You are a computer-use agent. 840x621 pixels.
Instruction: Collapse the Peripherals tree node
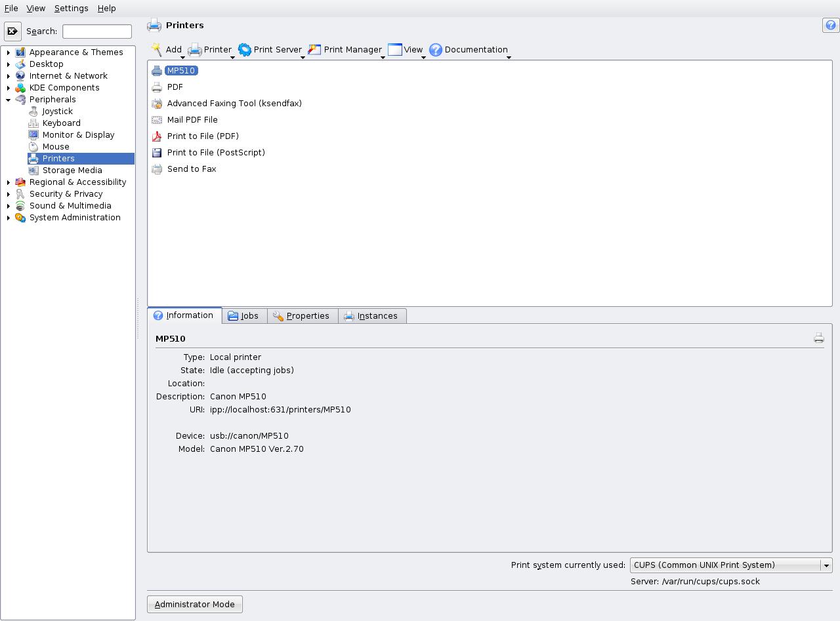(9, 100)
